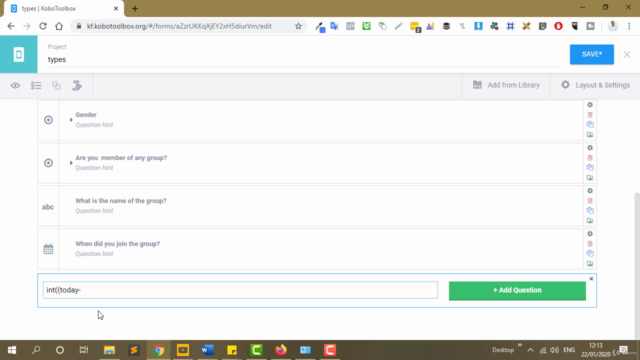Click the taskbar search icon
The width and height of the screenshot is (640, 360).
click(36, 350)
